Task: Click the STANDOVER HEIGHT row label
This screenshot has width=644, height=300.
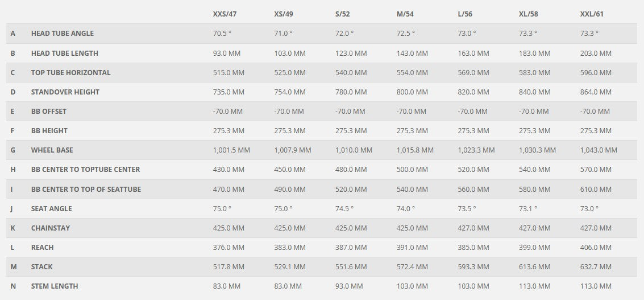Action: (65, 92)
